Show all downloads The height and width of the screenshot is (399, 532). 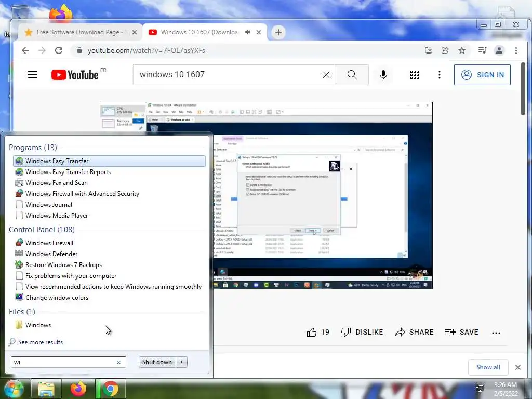point(488,367)
